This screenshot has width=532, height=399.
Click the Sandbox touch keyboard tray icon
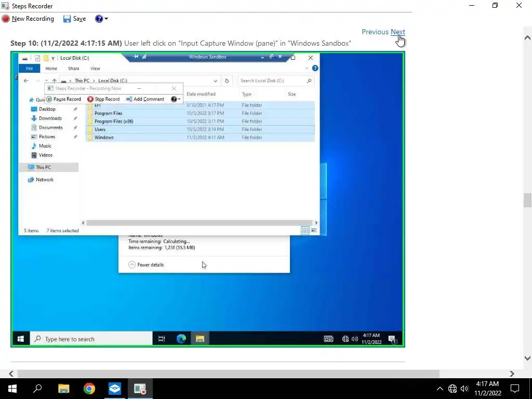(x=328, y=339)
